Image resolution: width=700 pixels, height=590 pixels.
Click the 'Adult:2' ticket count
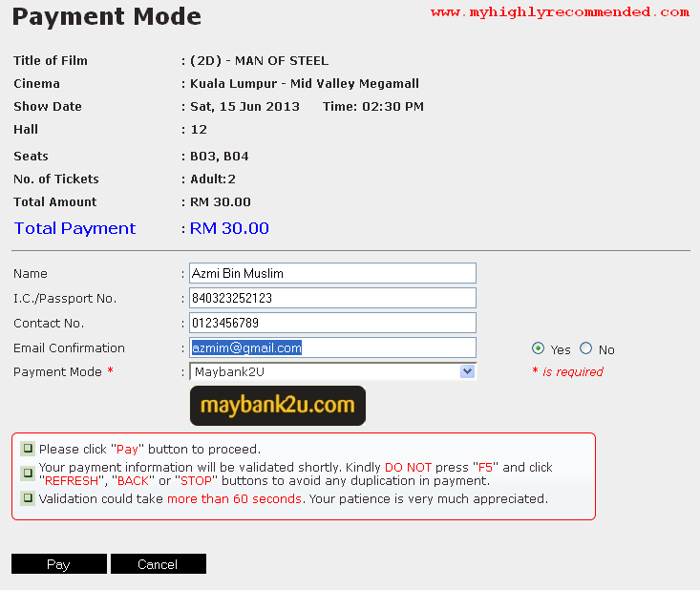(213, 179)
